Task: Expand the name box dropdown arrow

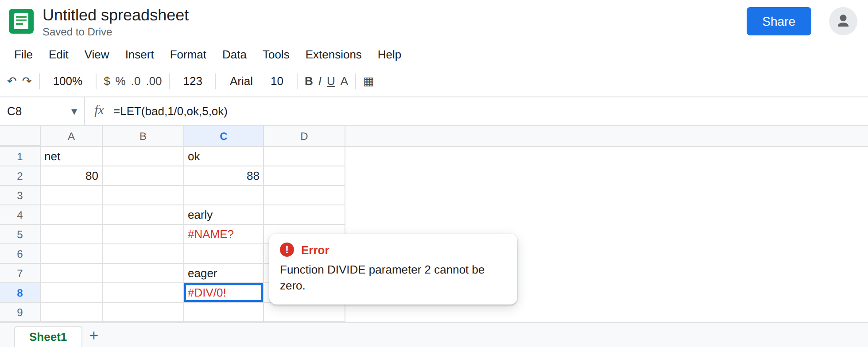Action: (x=74, y=112)
